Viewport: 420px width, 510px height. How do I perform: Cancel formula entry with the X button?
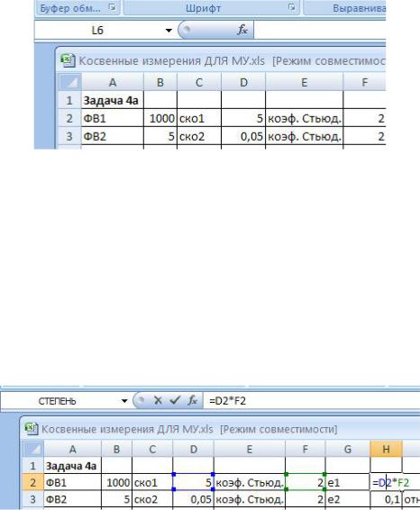158,400
